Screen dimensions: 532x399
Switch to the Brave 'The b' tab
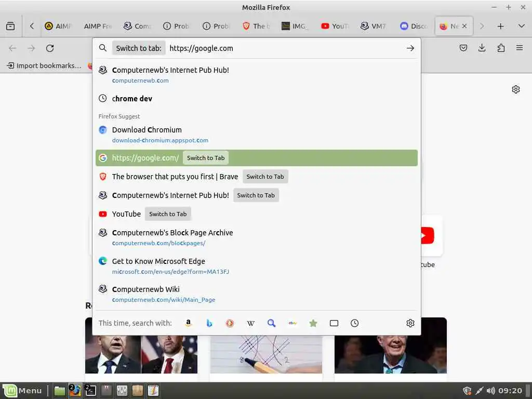256,26
